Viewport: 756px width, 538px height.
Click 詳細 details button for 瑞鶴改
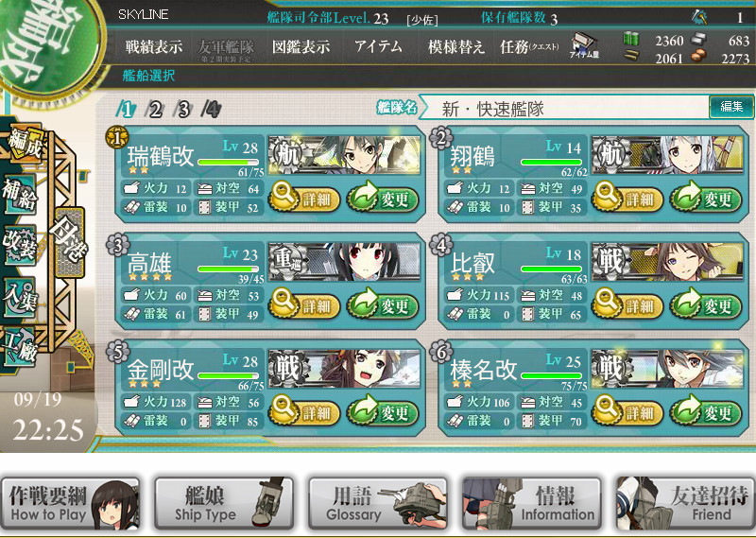[304, 199]
